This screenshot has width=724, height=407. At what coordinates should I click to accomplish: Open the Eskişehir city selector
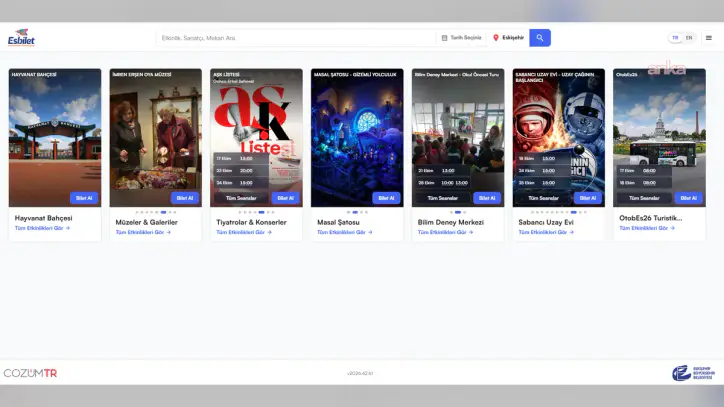click(508, 38)
